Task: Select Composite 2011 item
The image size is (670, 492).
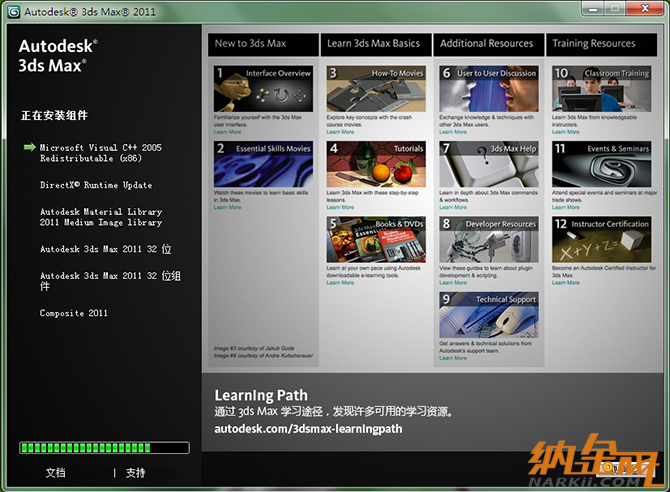Action: tap(73, 313)
